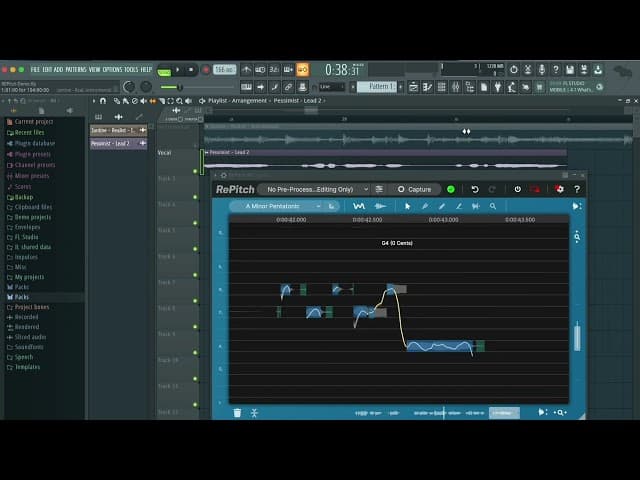Click the microphone recording icon in top toolbar
This screenshot has height=480, width=640.
click(x=542, y=70)
